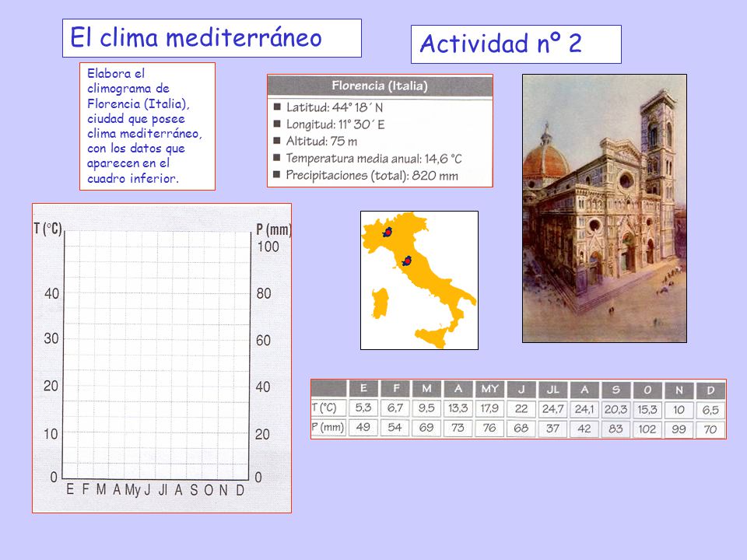Click the November precipitation cell '99'
747x560 pixels.
pyautogui.click(x=679, y=429)
